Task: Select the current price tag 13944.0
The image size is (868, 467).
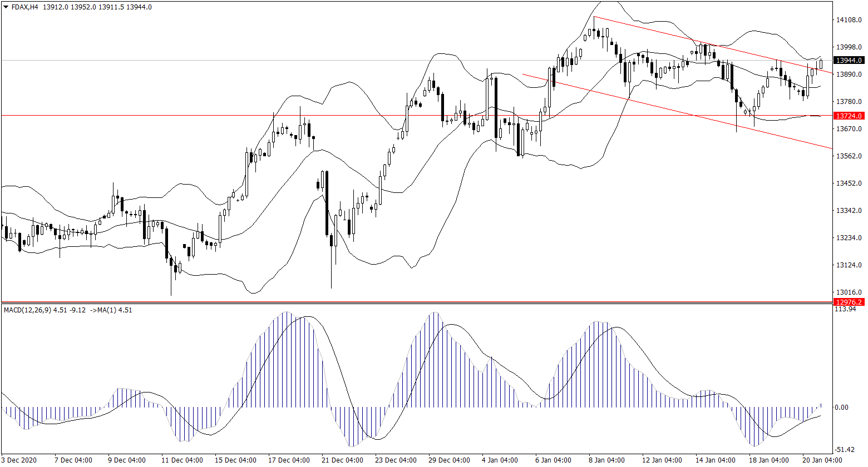Action: [849, 60]
